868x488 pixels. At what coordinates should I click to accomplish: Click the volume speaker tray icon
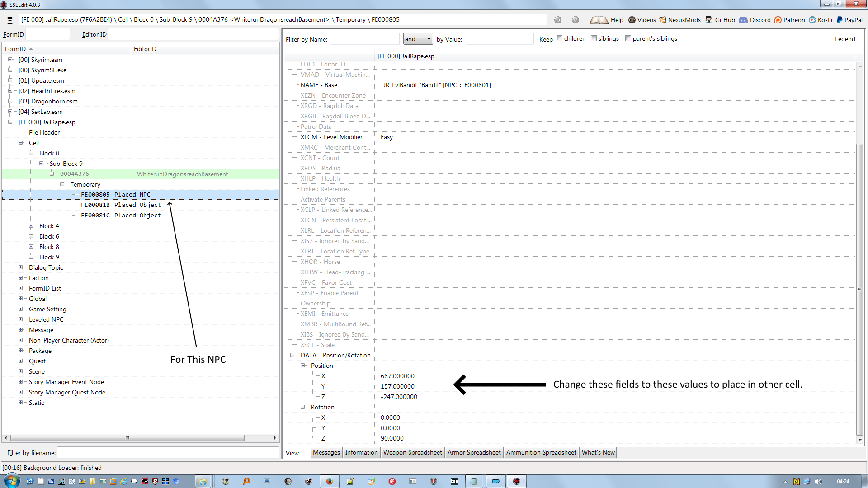(x=818, y=482)
